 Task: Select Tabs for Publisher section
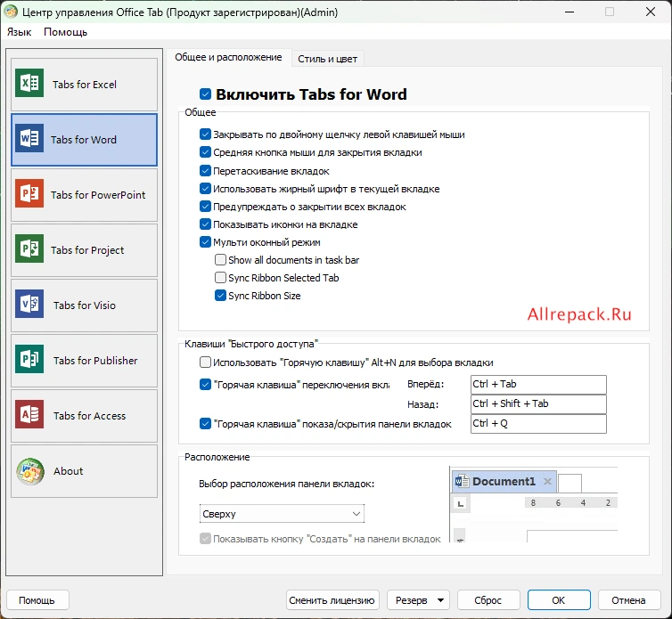(x=84, y=361)
